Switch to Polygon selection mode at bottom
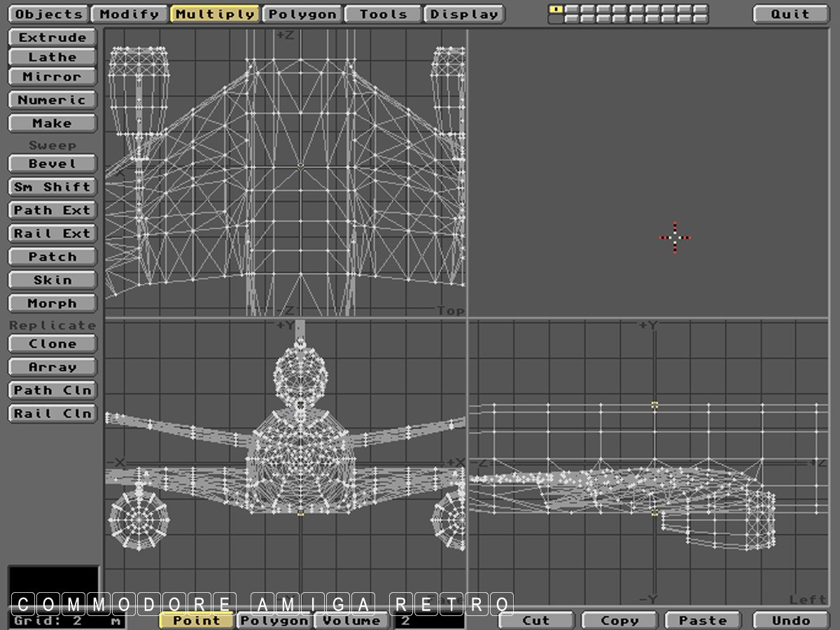The width and height of the screenshot is (840, 630). coord(275,620)
